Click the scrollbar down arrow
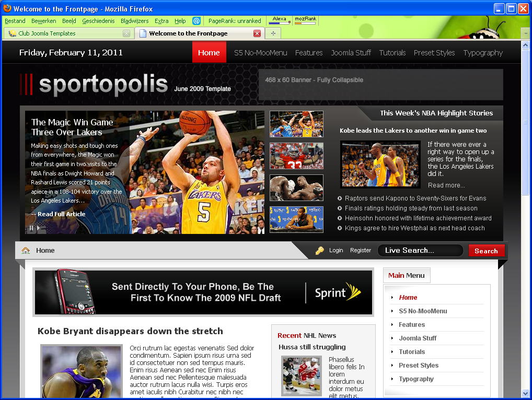The height and width of the screenshot is (400, 532). click(x=526, y=394)
